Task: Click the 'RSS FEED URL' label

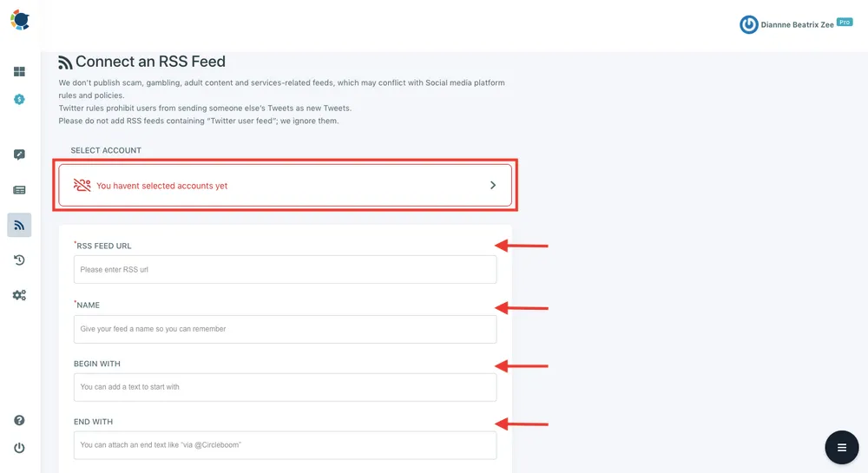Action: (x=103, y=246)
